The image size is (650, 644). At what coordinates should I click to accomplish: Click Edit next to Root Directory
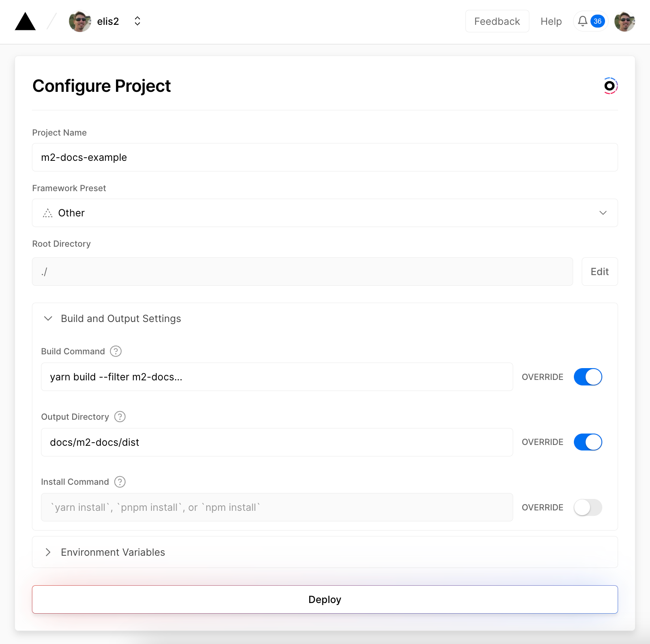click(x=600, y=272)
